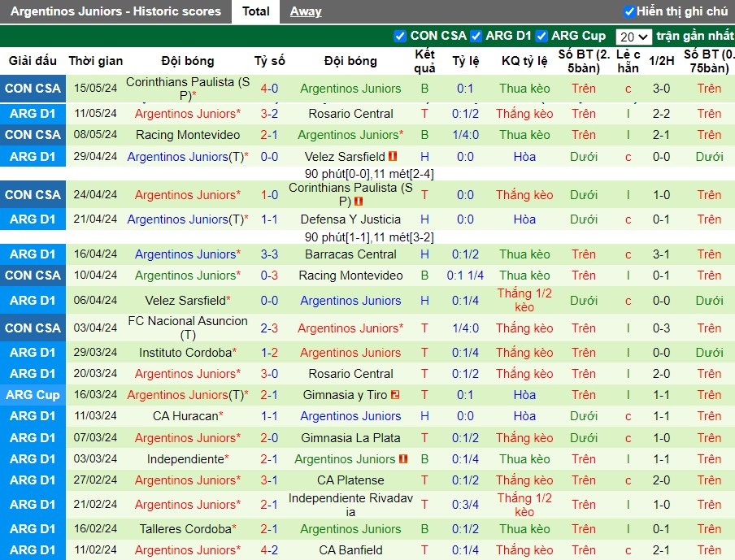This screenshot has width=735, height=560.
Task: Select the date 29/04/24
Action: (x=96, y=156)
